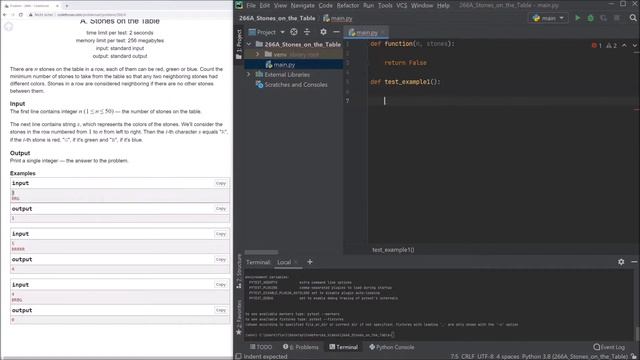The height and width of the screenshot is (360, 640).
Task: Open the Python Console tool window tab
Action: [x=392, y=347]
